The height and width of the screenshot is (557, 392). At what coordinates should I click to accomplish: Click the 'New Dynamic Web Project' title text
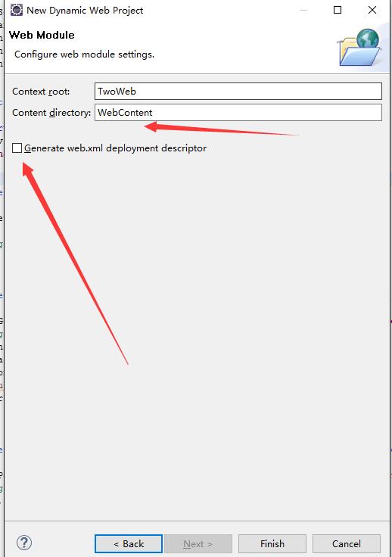click(x=85, y=11)
